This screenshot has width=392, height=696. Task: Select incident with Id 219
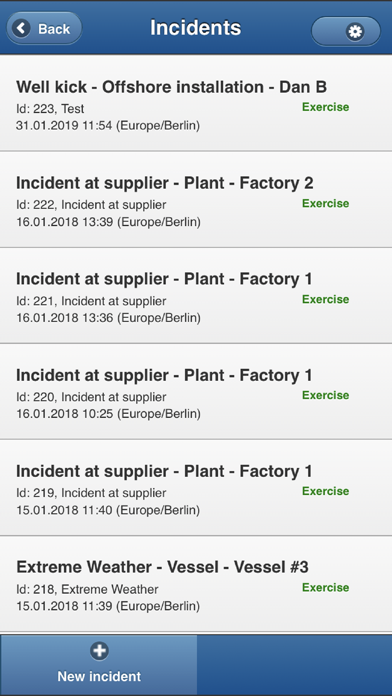[x=196, y=488]
